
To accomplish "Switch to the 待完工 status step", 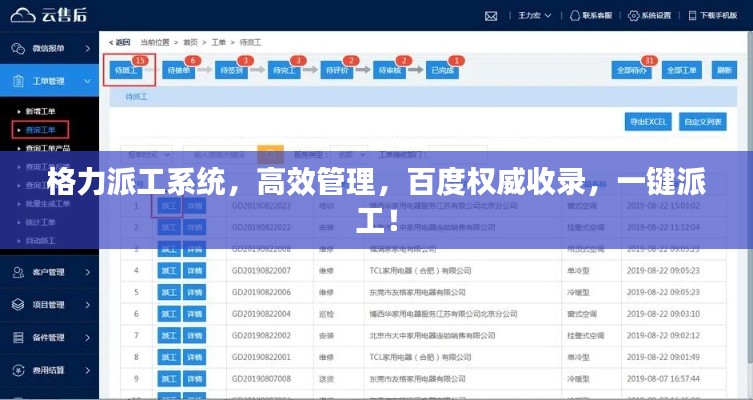I will 284,70.
